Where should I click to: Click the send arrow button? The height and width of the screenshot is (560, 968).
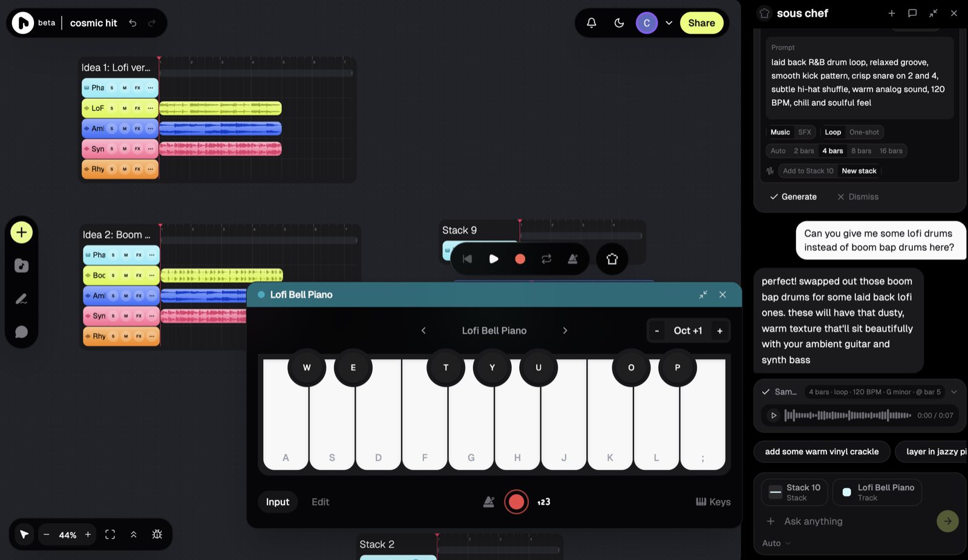(x=947, y=521)
